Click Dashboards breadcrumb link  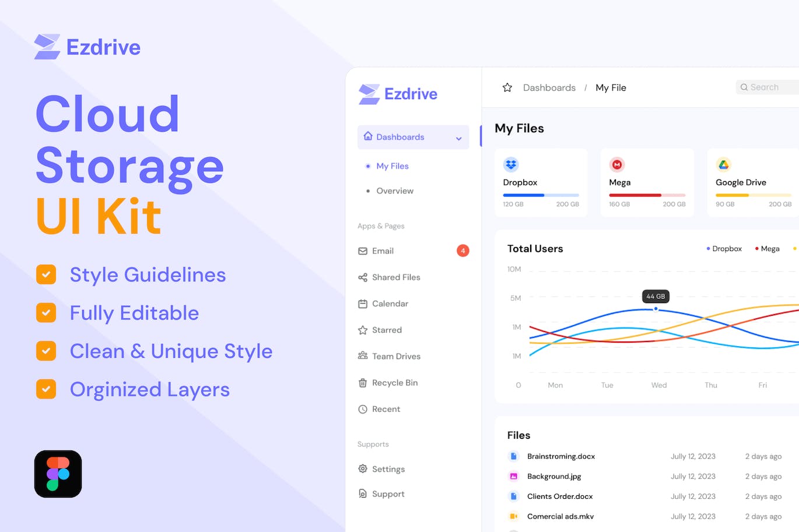tap(549, 87)
